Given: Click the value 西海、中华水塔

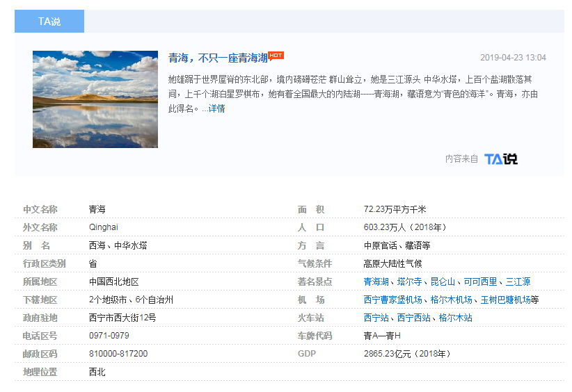Looking at the screenshot, I should (118, 245).
